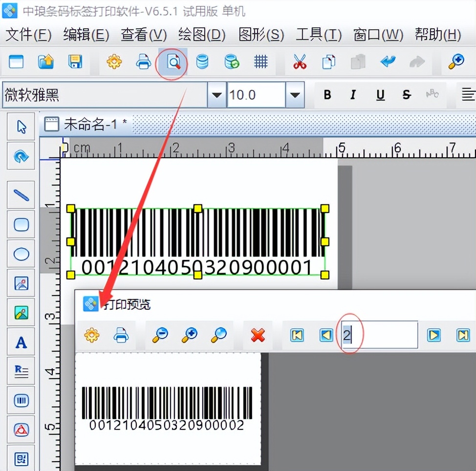The height and width of the screenshot is (471, 476).
Task: Go to first page in print preview
Action: click(x=297, y=335)
